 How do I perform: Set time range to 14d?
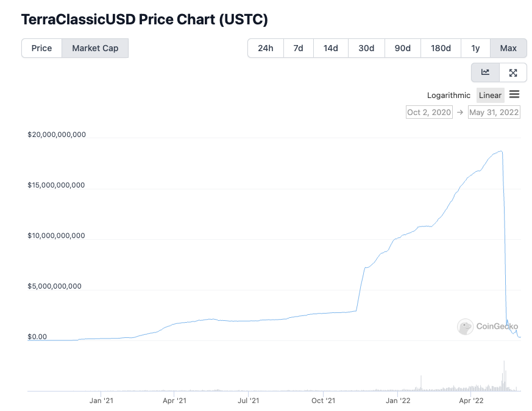pyautogui.click(x=331, y=48)
